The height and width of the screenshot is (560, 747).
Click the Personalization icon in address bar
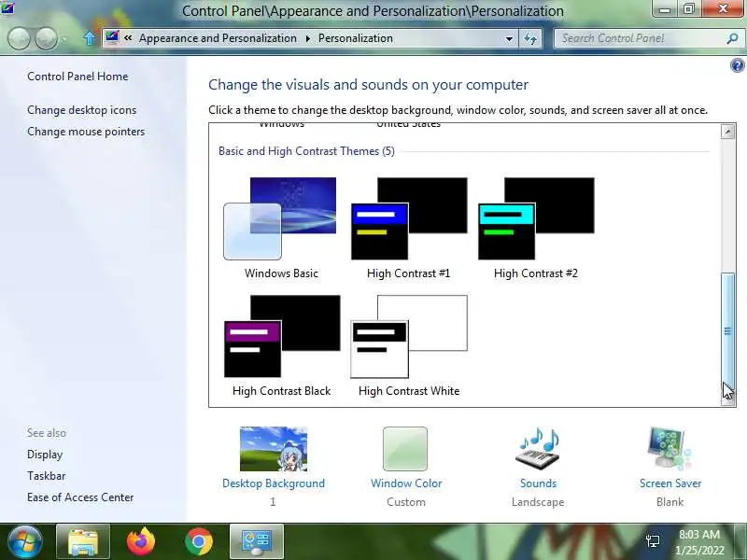pos(112,37)
